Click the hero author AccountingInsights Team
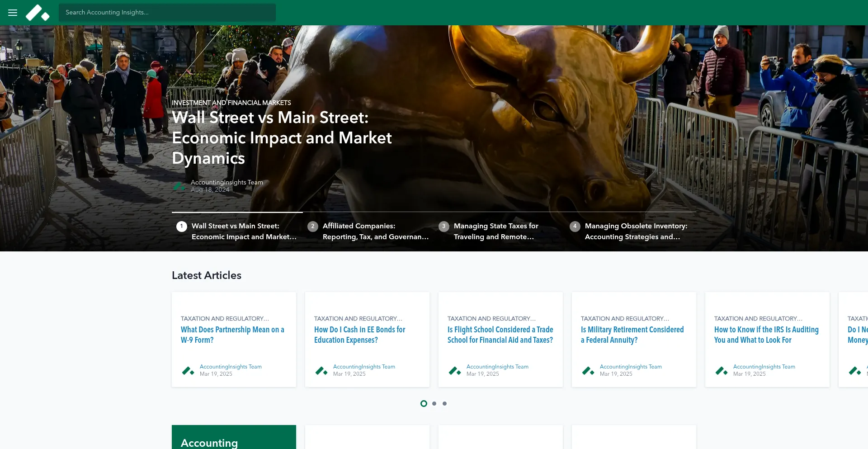The width and height of the screenshot is (868, 449). tap(226, 182)
